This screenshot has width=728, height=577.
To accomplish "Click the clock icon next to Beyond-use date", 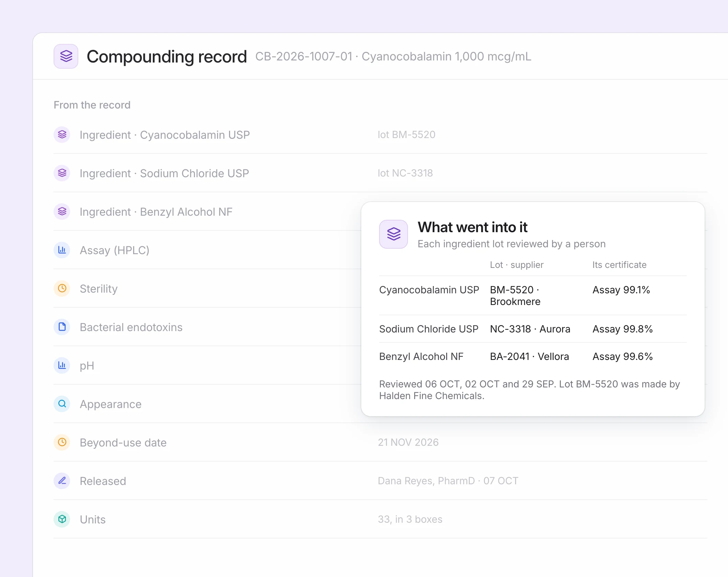I will pos(62,442).
